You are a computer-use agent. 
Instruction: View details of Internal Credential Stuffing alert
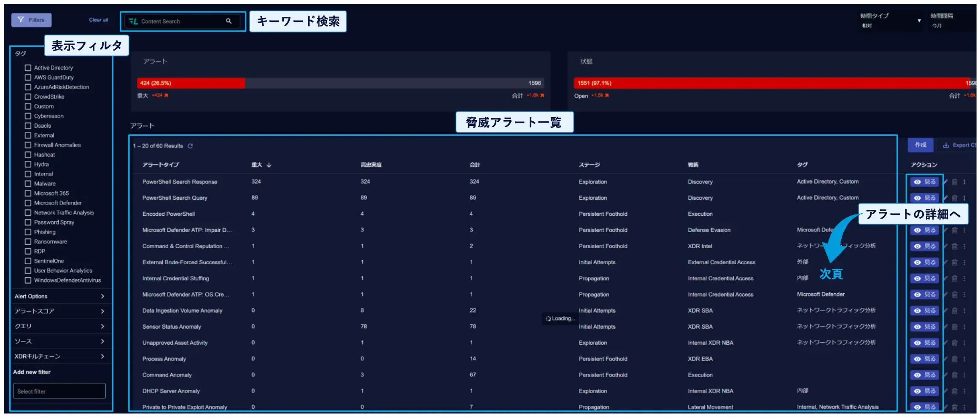[924, 279]
